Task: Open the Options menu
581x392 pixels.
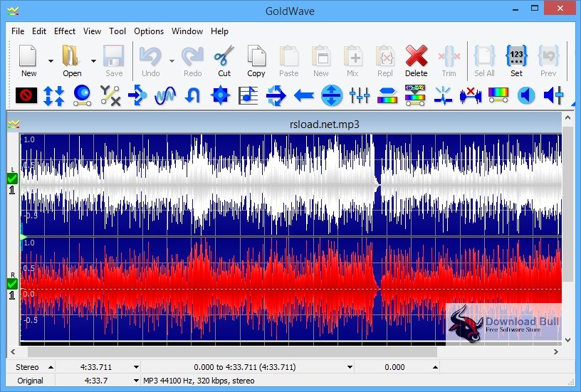Action: click(x=149, y=31)
